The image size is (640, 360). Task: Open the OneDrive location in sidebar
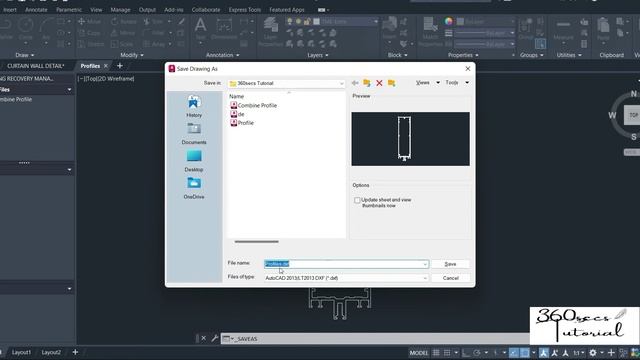tap(194, 188)
